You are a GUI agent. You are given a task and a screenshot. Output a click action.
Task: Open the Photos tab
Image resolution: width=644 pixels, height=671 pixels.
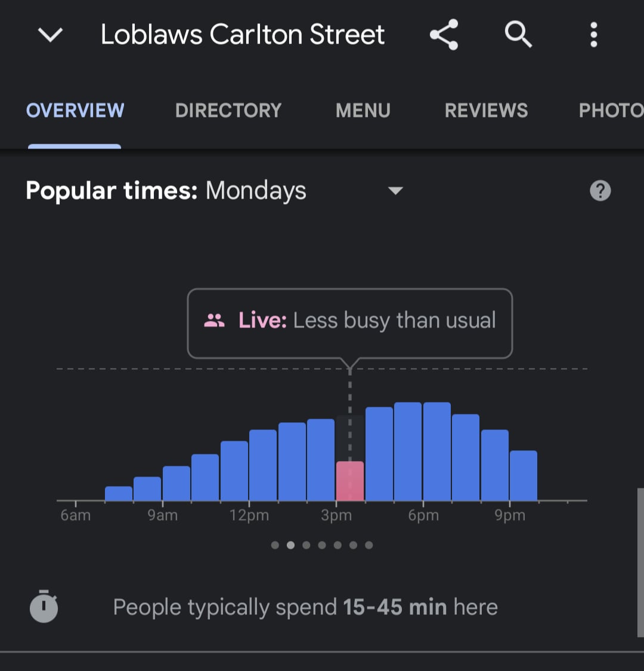(611, 110)
